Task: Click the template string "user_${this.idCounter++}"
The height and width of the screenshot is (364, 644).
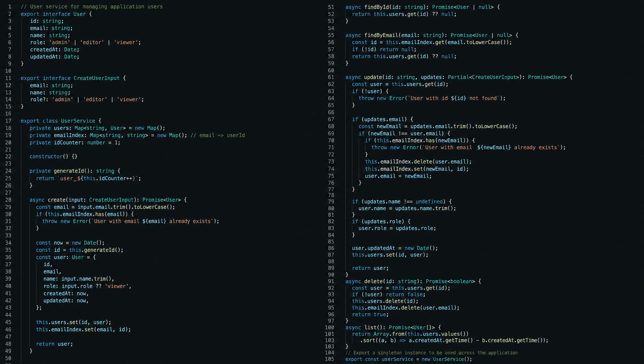Action: (98, 178)
